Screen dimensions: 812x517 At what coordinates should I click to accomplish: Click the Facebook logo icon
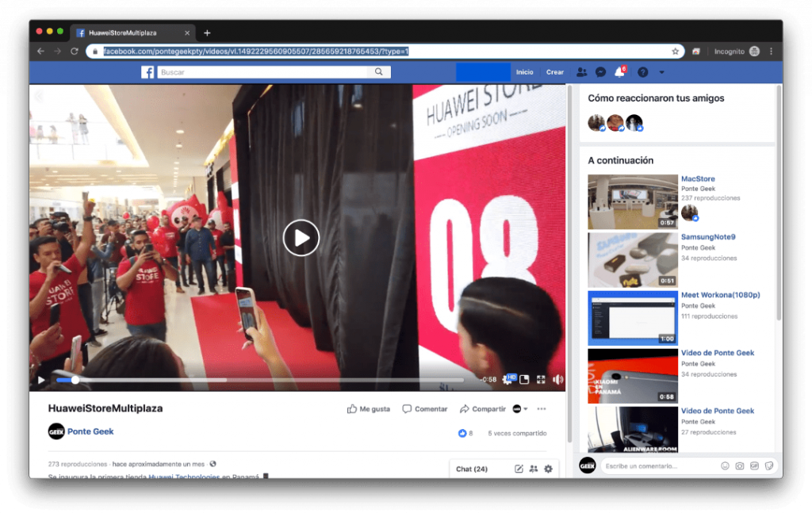pos(147,72)
